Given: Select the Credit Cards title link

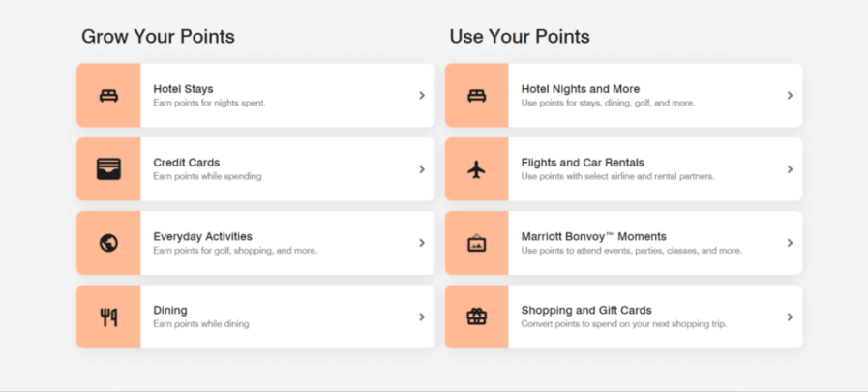Looking at the screenshot, I should (186, 163).
